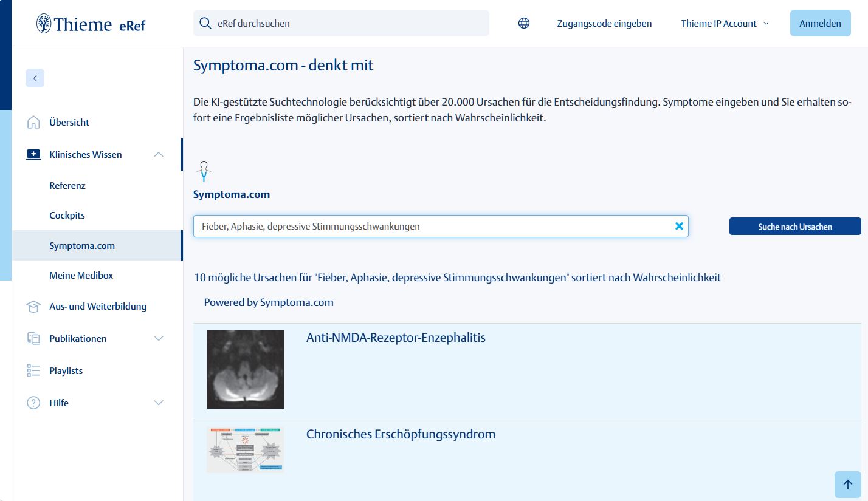Viewport: 868px width, 501px height.
Task: Focus the eRef durchsuchen search field
Action: [341, 23]
